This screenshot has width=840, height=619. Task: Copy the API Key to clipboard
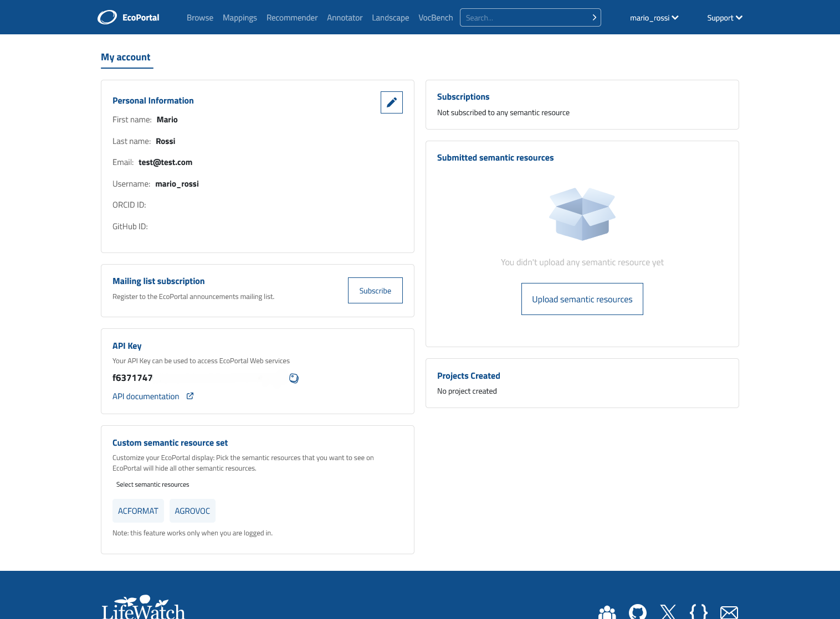coord(294,378)
